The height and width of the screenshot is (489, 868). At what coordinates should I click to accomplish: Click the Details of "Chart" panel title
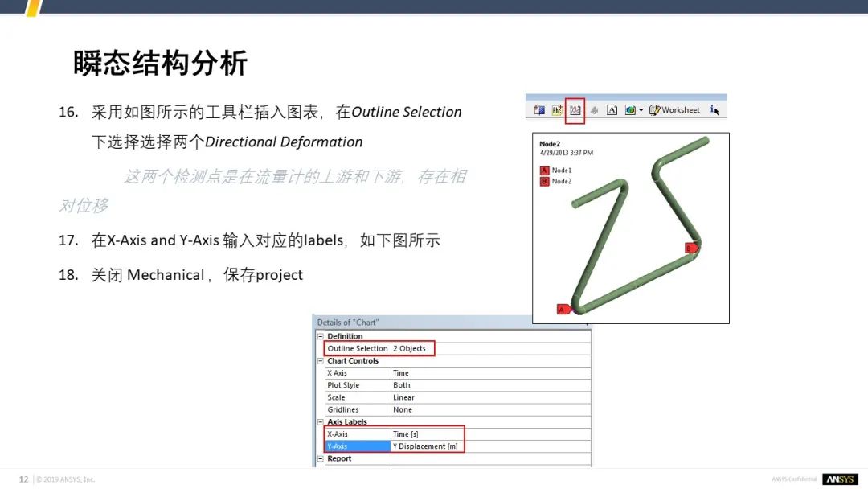pyautogui.click(x=348, y=323)
